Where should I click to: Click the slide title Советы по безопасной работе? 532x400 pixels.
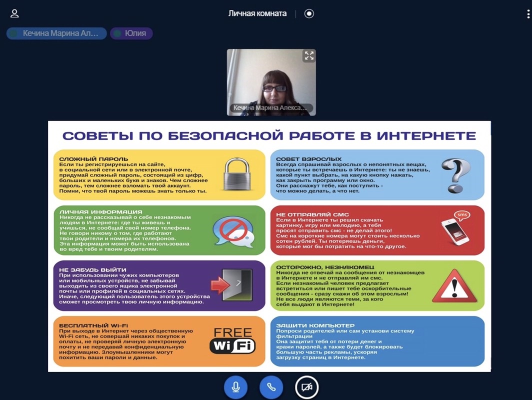[269, 135]
